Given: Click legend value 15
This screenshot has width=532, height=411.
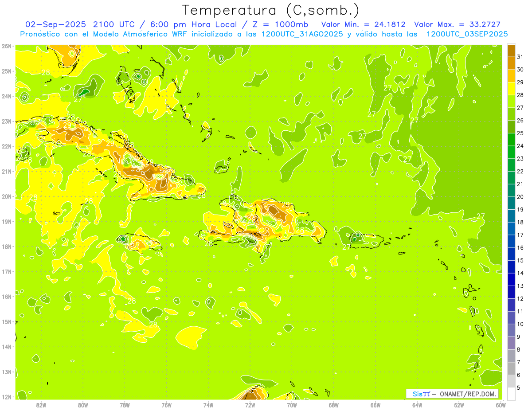Looking at the screenshot, I should coord(520,260).
